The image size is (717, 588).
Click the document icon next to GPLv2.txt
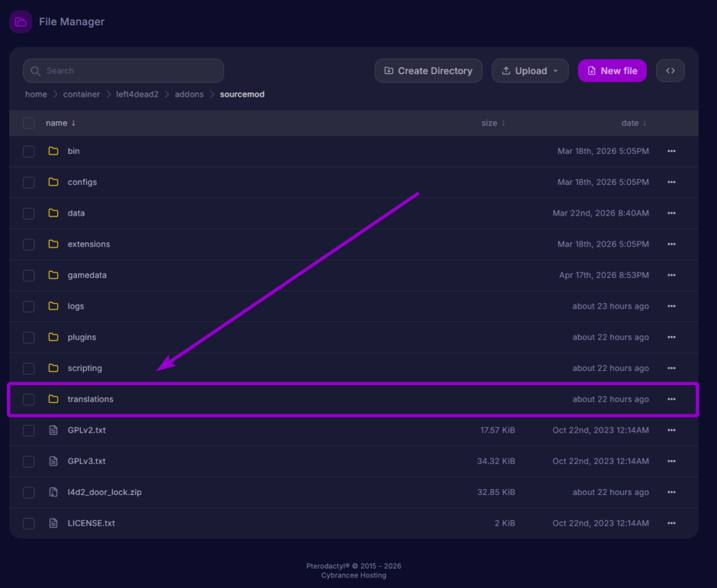pos(54,430)
